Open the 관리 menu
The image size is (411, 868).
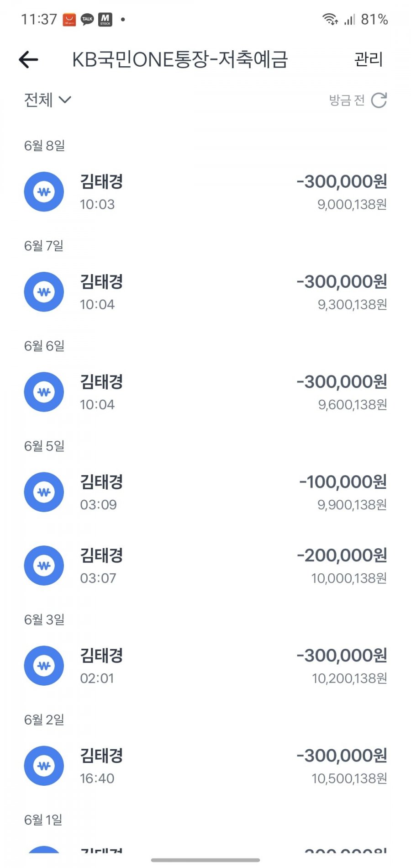pos(369,59)
